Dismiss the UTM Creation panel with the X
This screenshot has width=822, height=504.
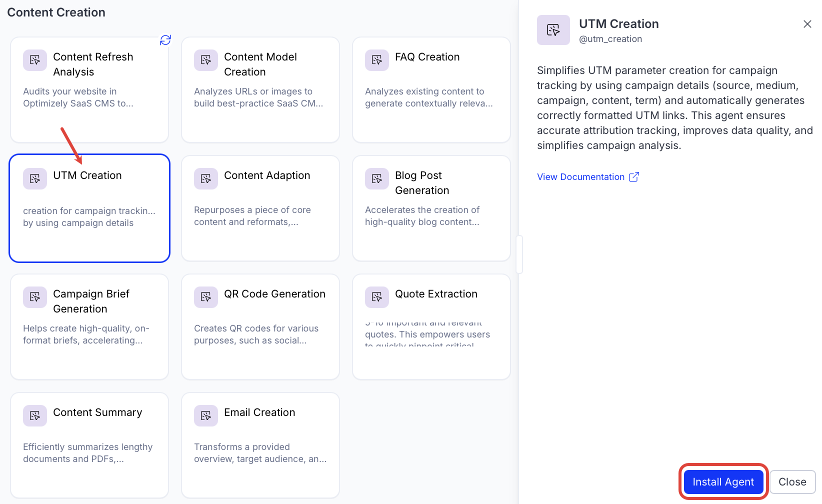(807, 24)
